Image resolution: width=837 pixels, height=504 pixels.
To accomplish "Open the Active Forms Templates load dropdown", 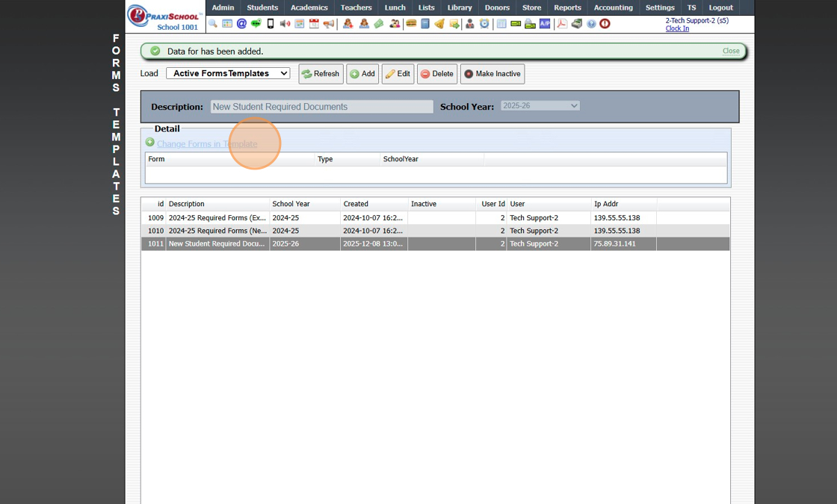I will (x=228, y=74).
